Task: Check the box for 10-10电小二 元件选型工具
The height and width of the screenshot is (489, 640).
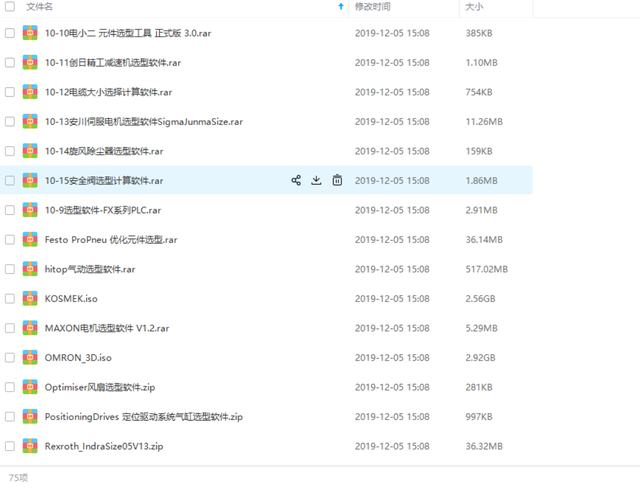Action: tap(10, 33)
